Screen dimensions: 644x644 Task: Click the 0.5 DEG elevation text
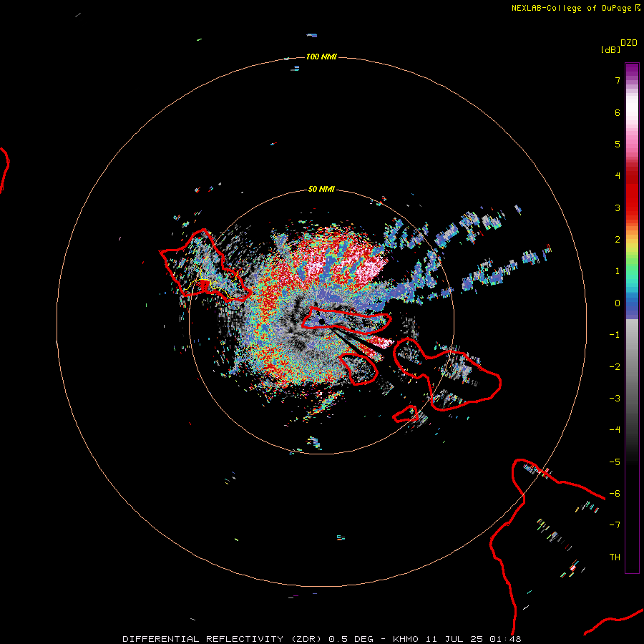(351, 639)
